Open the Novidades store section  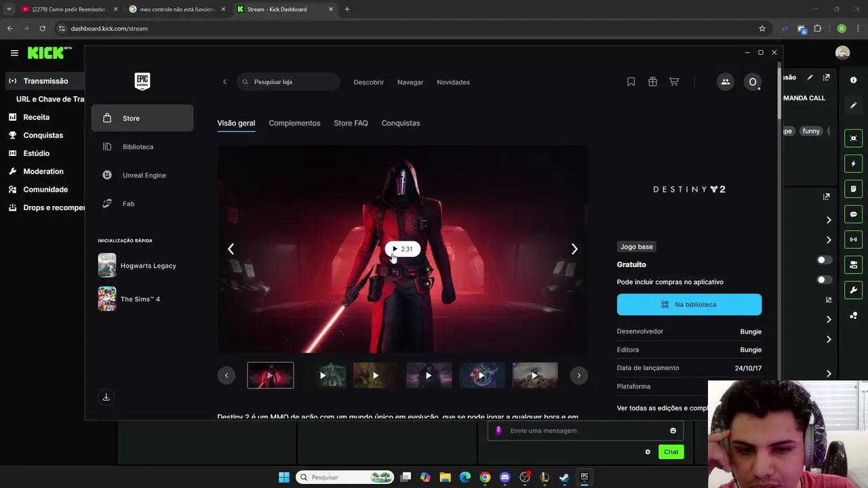coord(453,82)
